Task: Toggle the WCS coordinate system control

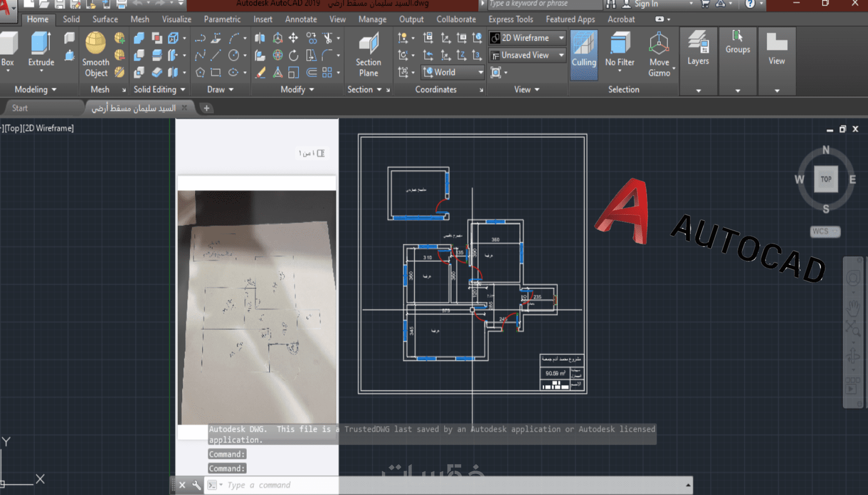Action: (x=825, y=231)
